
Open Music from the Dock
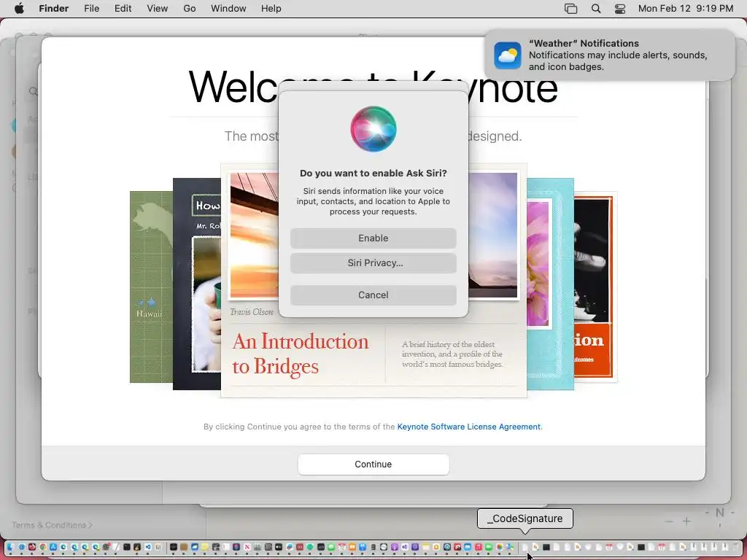(x=479, y=547)
